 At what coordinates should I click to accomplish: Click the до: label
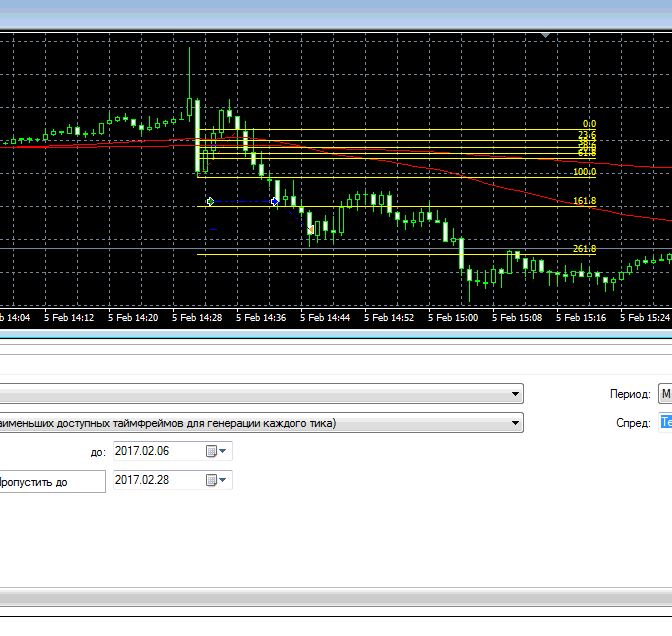(x=98, y=452)
